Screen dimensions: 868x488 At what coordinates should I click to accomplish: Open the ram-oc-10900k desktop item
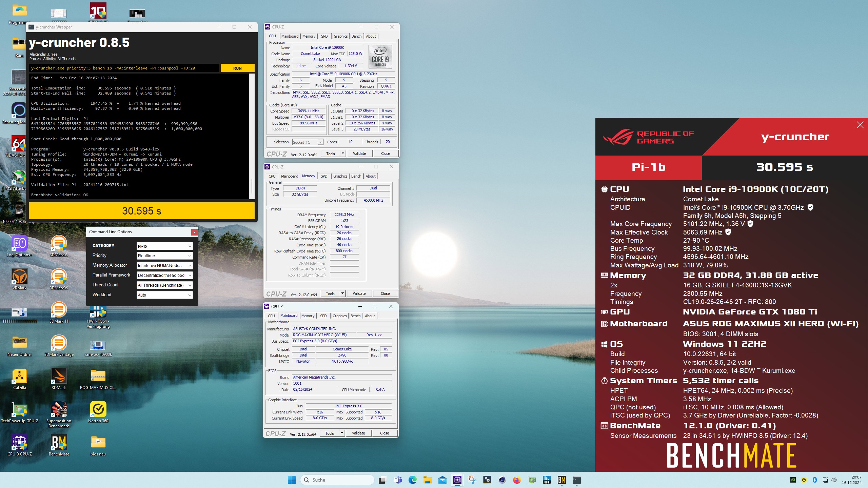tap(98, 347)
